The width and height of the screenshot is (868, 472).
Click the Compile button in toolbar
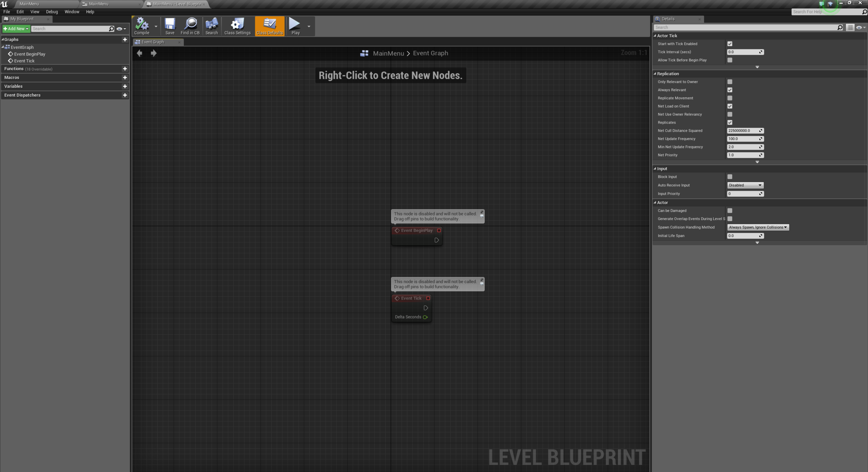(x=141, y=26)
